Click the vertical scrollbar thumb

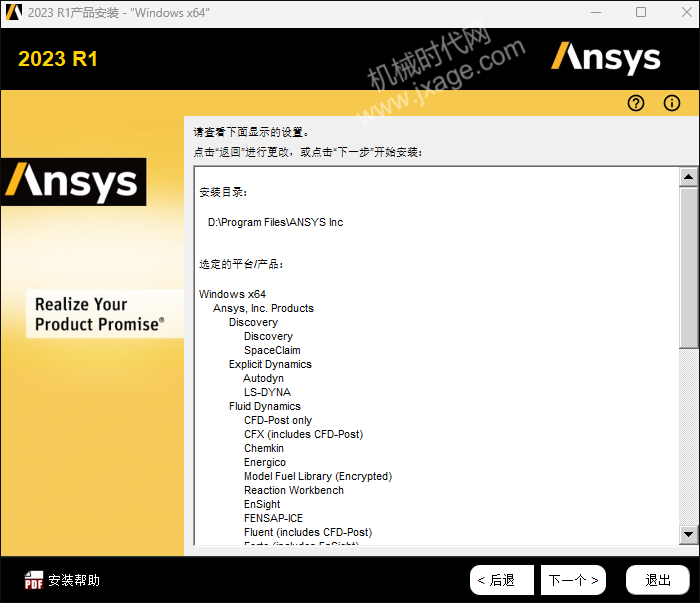[688, 268]
